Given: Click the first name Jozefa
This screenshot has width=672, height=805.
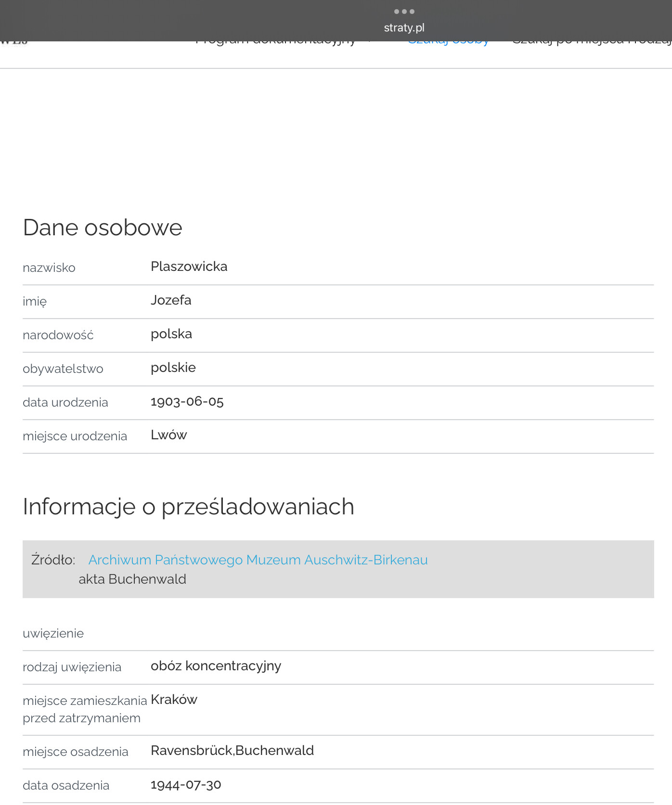Looking at the screenshot, I should click(171, 300).
